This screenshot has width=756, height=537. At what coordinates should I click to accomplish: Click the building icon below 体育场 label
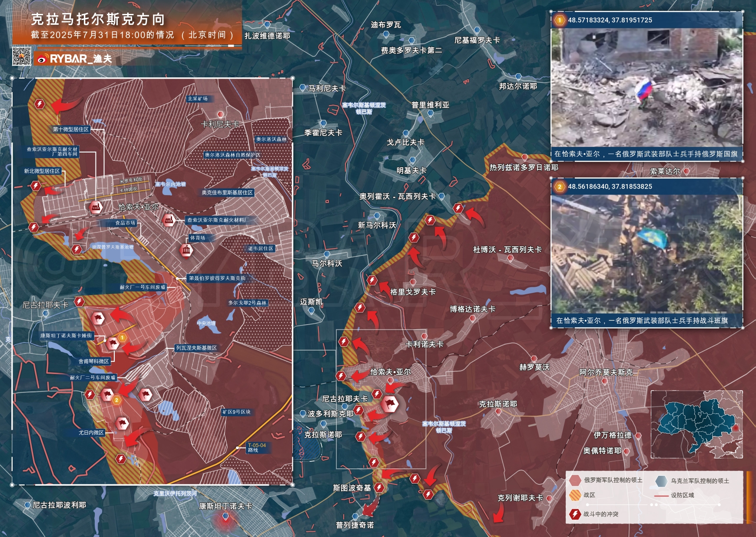point(186,250)
